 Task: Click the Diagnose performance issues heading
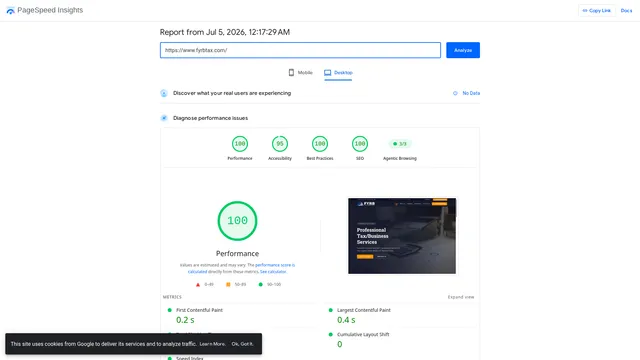point(210,118)
